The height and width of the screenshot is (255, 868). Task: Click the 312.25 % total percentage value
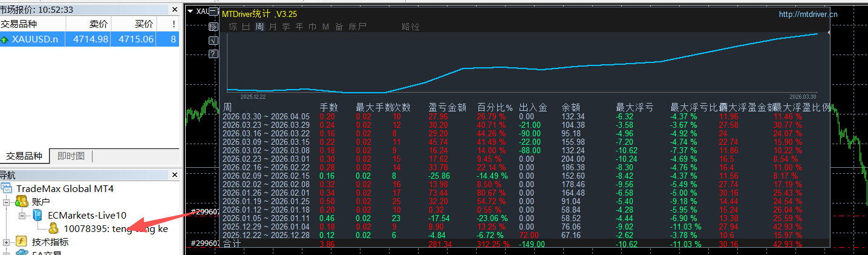(x=495, y=244)
